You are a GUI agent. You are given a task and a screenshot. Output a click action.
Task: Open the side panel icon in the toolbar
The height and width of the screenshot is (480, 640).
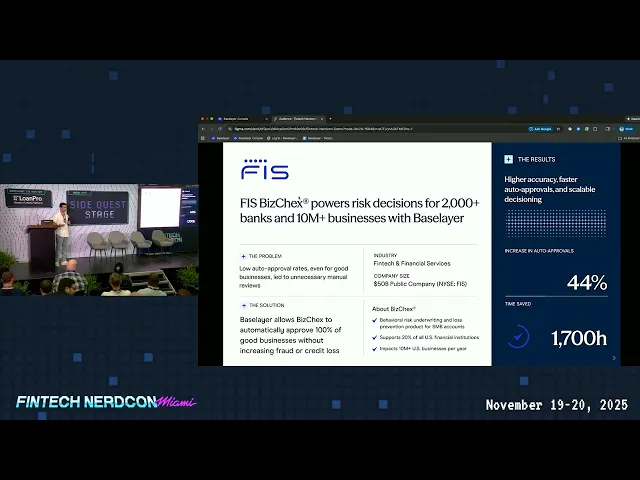click(608, 129)
